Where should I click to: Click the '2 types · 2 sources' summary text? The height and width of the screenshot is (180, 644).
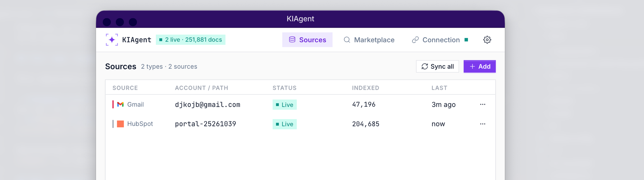(169, 67)
